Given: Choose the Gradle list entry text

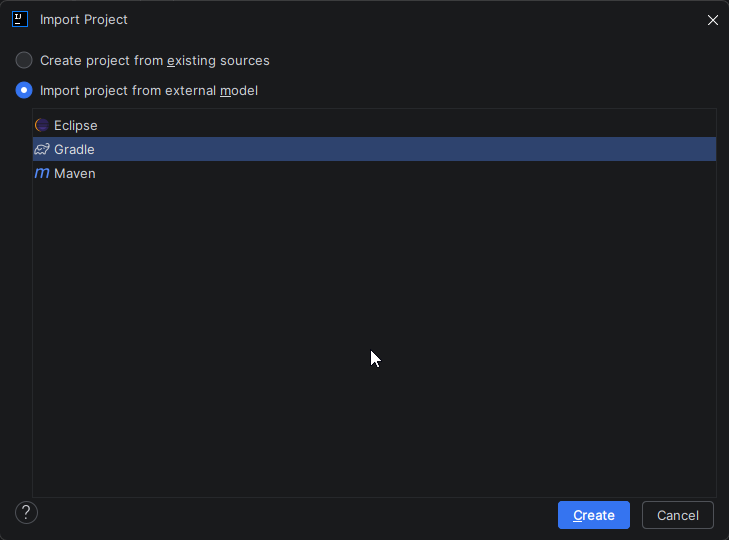Looking at the screenshot, I should pos(74,149).
